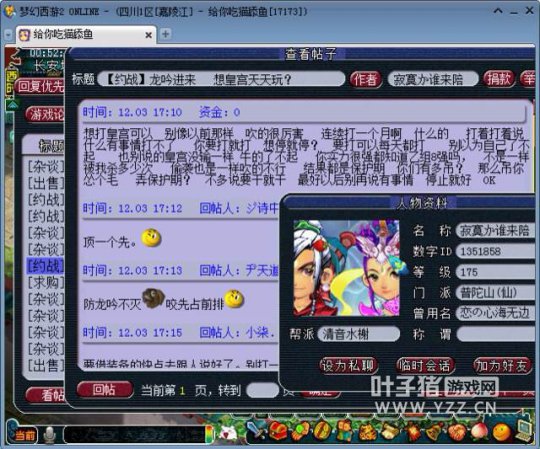Collapse window with the caret in title bar

point(498,11)
